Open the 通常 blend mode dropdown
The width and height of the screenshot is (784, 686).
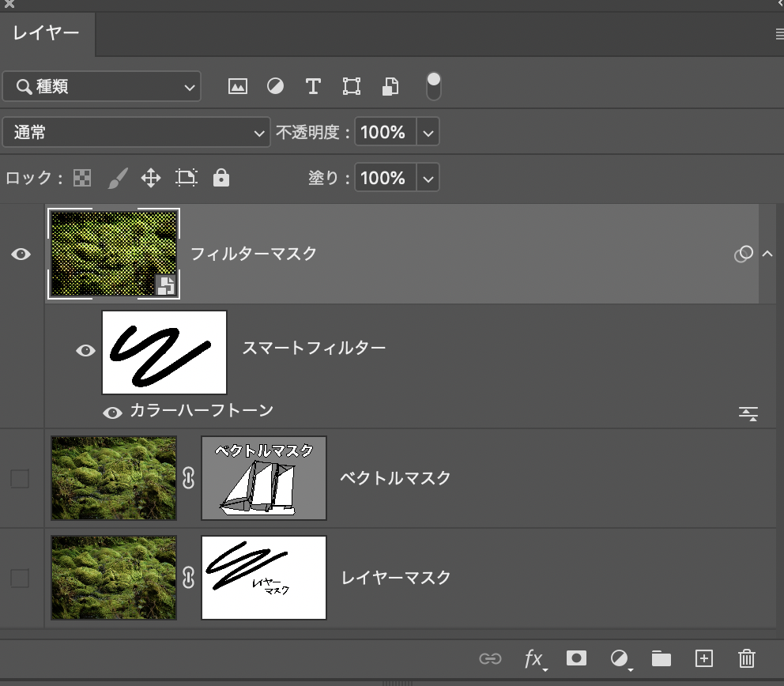click(x=136, y=133)
